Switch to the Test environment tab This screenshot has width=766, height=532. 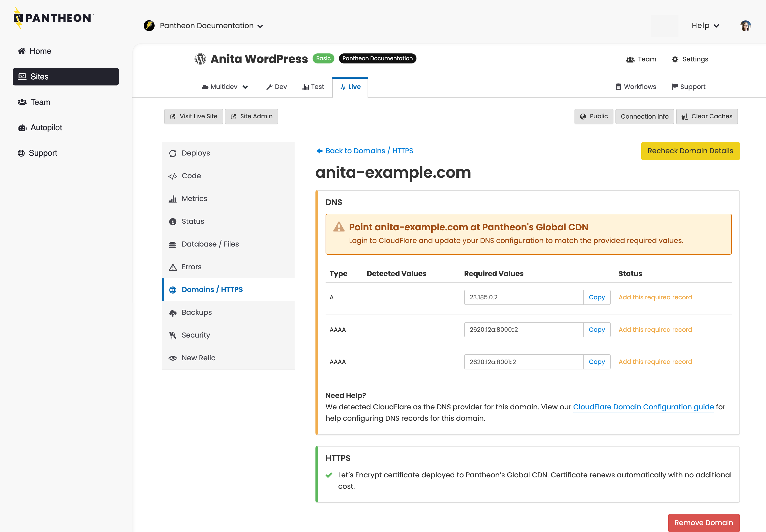[x=313, y=87]
